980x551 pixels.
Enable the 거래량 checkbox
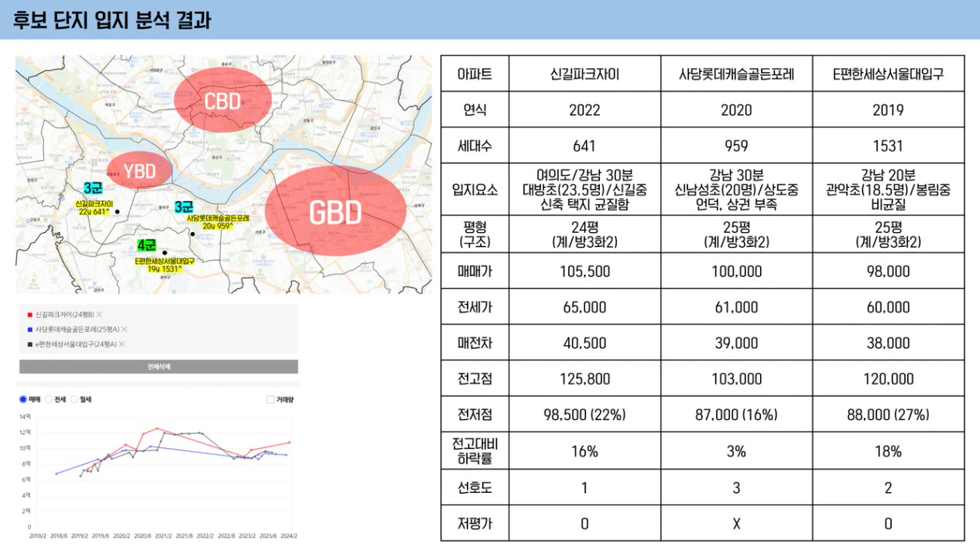(x=270, y=399)
